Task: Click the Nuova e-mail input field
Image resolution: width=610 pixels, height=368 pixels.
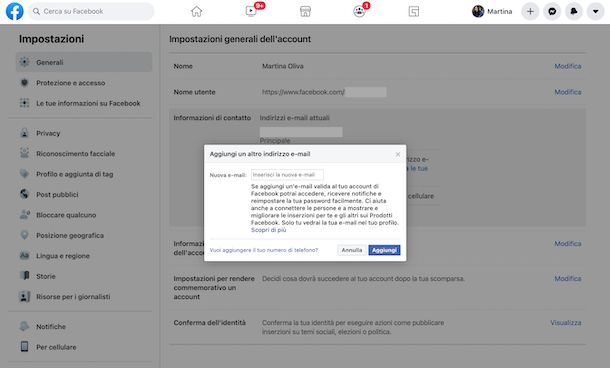Action: tap(287, 175)
